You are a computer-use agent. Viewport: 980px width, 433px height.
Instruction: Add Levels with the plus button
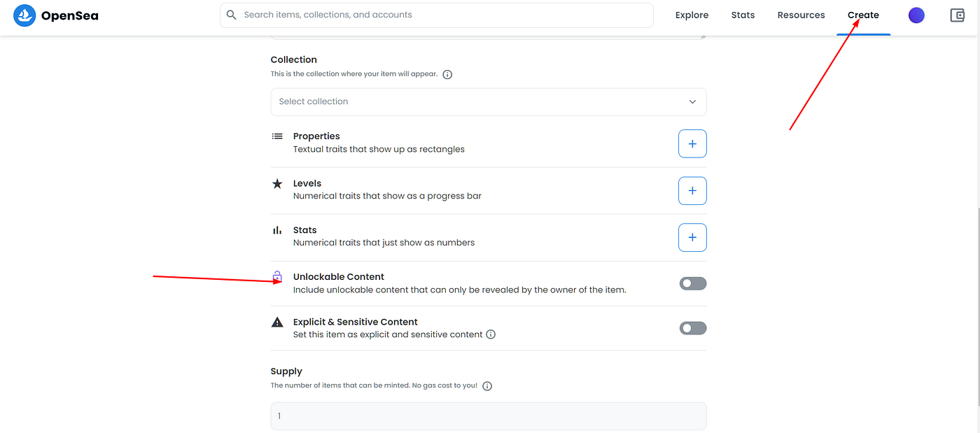692,190
